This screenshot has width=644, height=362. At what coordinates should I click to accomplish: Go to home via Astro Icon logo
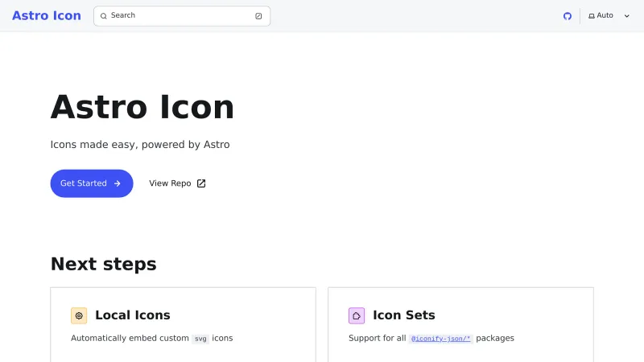(x=47, y=16)
